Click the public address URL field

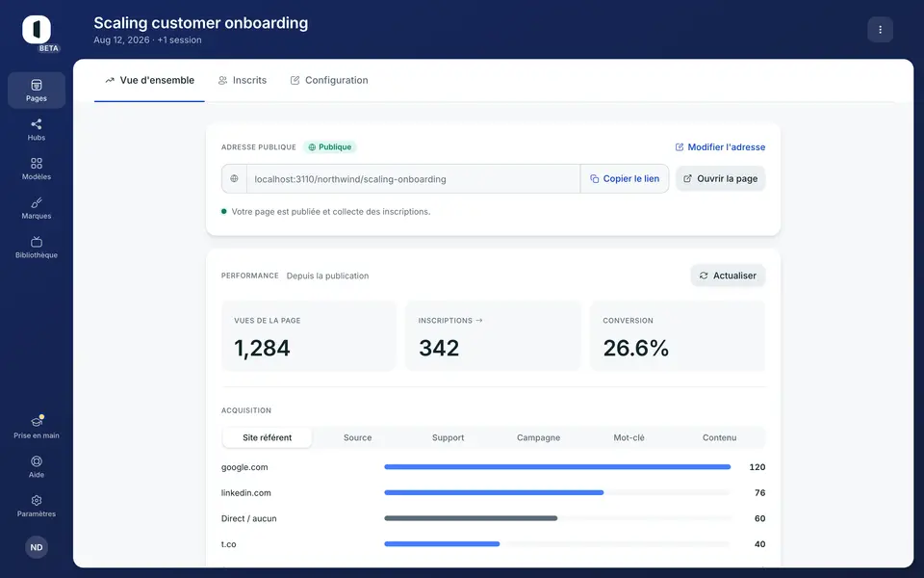(413, 179)
